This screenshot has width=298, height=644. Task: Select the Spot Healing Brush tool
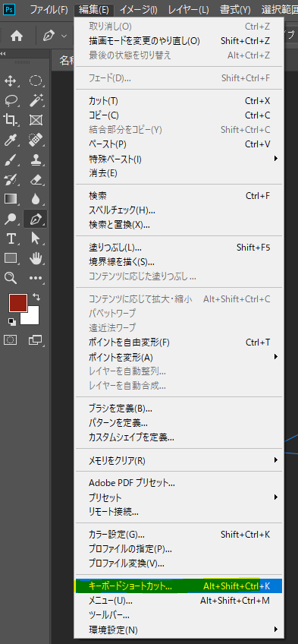pyautogui.click(x=36, y=140)
